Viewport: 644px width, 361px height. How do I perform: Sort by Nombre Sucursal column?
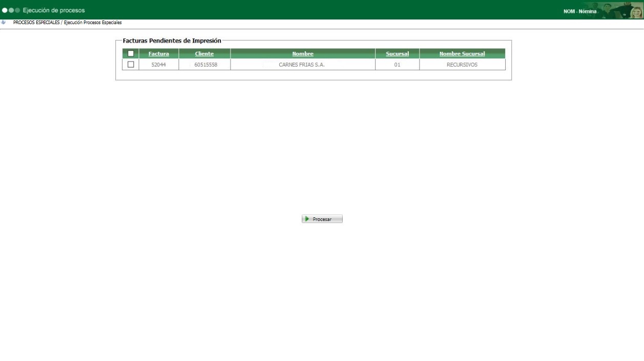pyautogui.click(x=463, y=53)
